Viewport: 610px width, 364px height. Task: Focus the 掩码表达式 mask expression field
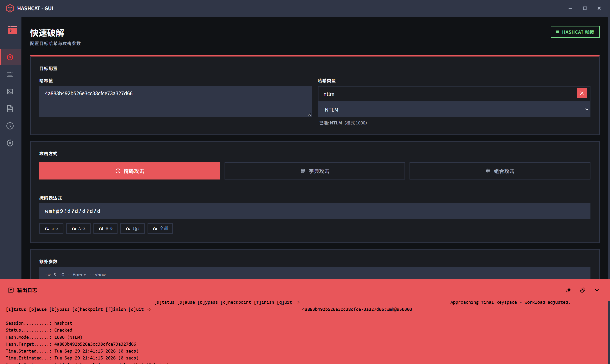[315, 211]
